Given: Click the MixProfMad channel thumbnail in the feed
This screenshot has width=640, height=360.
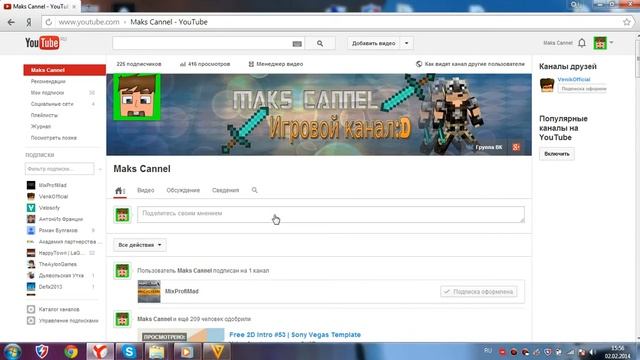Looking at the screenshot, I should 149,291.
